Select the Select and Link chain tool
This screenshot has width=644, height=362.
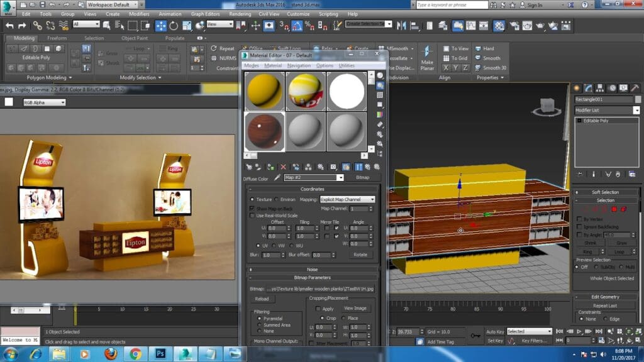tap(37, 26)
